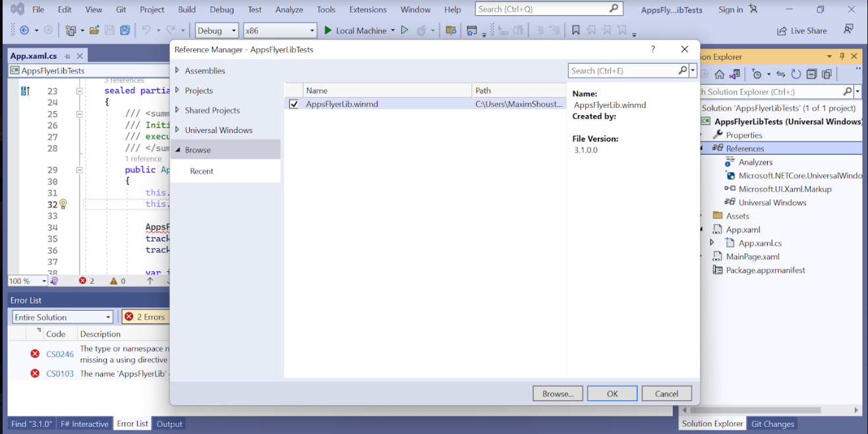This screenshot has height=434, width=868.
Task: Uncheck the AppsFlyerLib.winmd checkbox
Action: pos(294,104)
